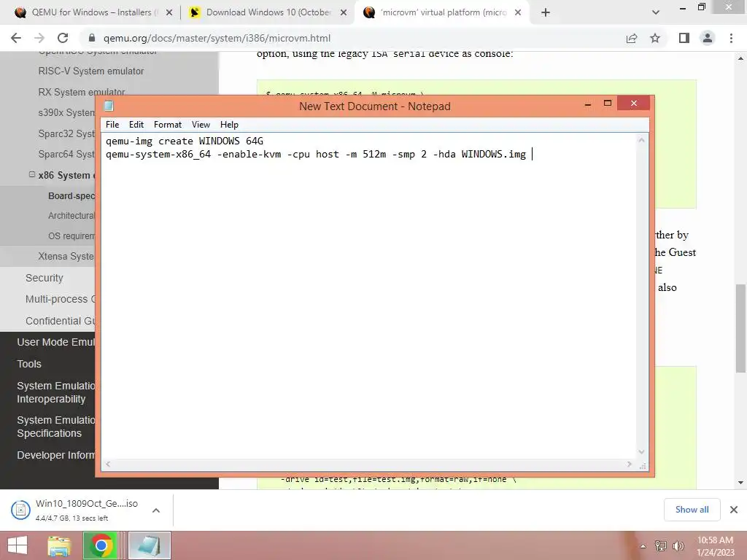Open Notepad View menu

click(201, 124)
